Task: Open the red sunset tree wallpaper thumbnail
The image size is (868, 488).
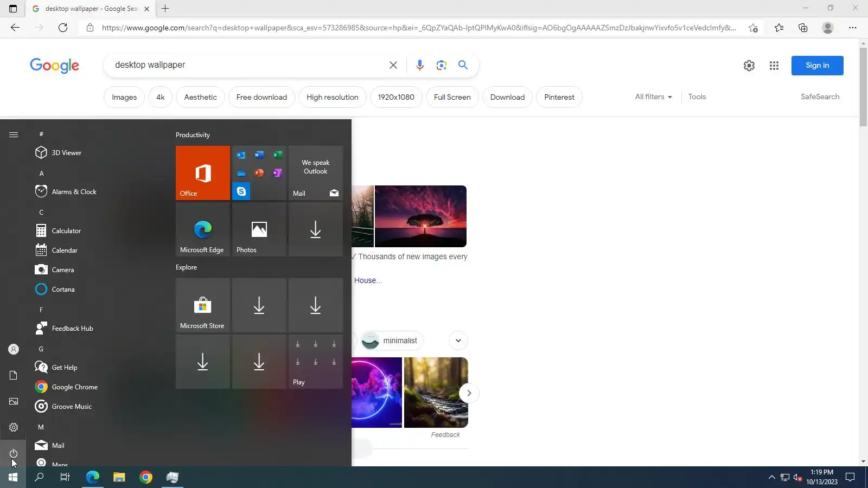Action: pyautogui.click(x=420, y=216)
